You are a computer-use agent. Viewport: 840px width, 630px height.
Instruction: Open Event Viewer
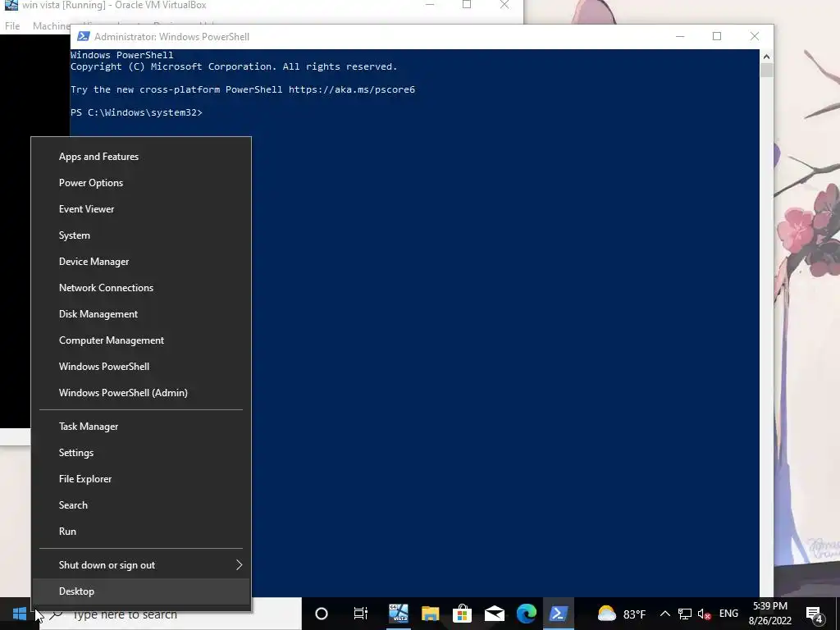[x=141, y=209]
